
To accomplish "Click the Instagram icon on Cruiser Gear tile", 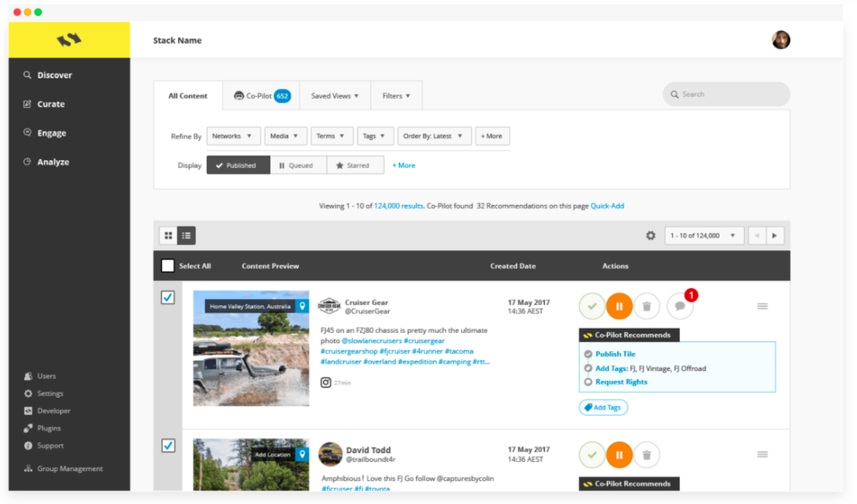I will [324, 382].
